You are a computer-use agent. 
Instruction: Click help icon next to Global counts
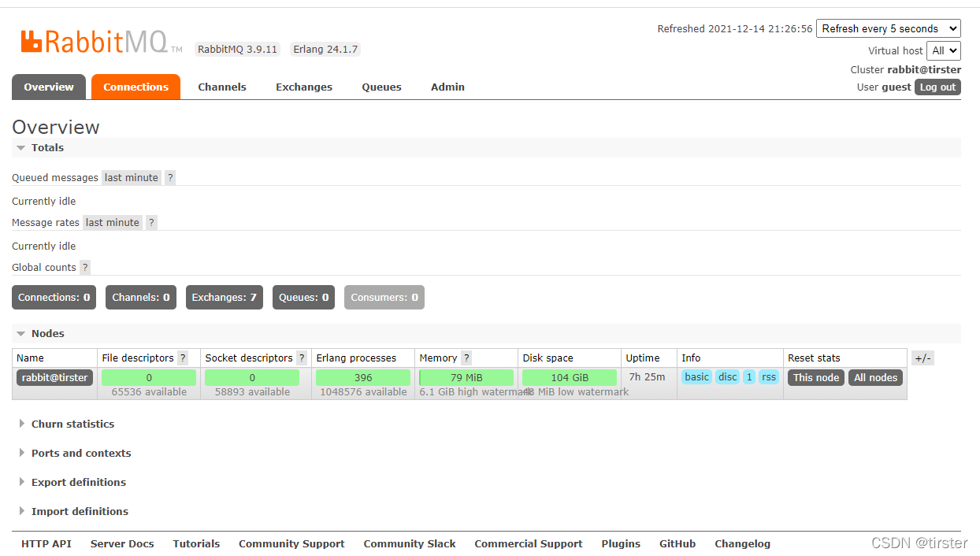pos(85,268)
